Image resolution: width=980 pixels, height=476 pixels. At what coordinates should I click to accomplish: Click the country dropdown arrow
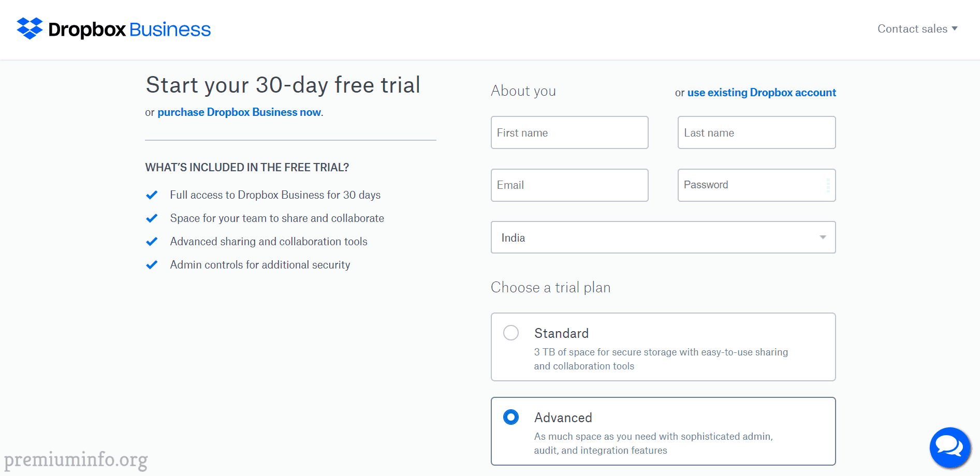coord(823,237)
